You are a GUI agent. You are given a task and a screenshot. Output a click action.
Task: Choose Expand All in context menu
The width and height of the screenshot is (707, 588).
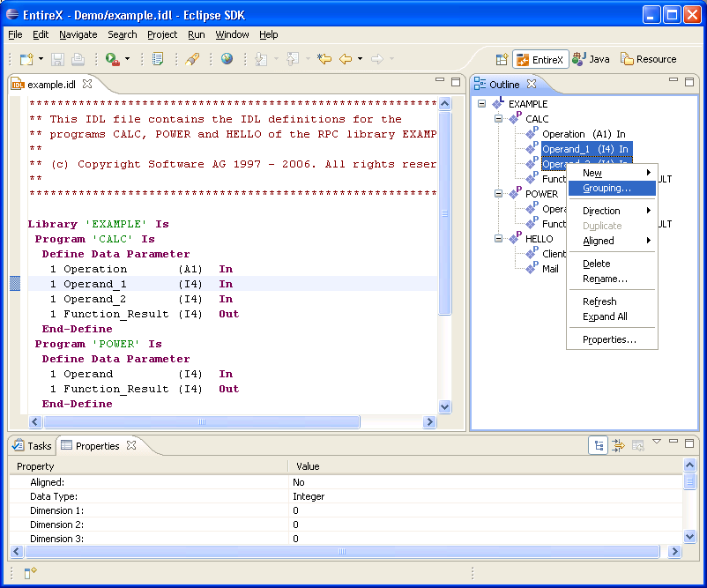pos(605,316)
